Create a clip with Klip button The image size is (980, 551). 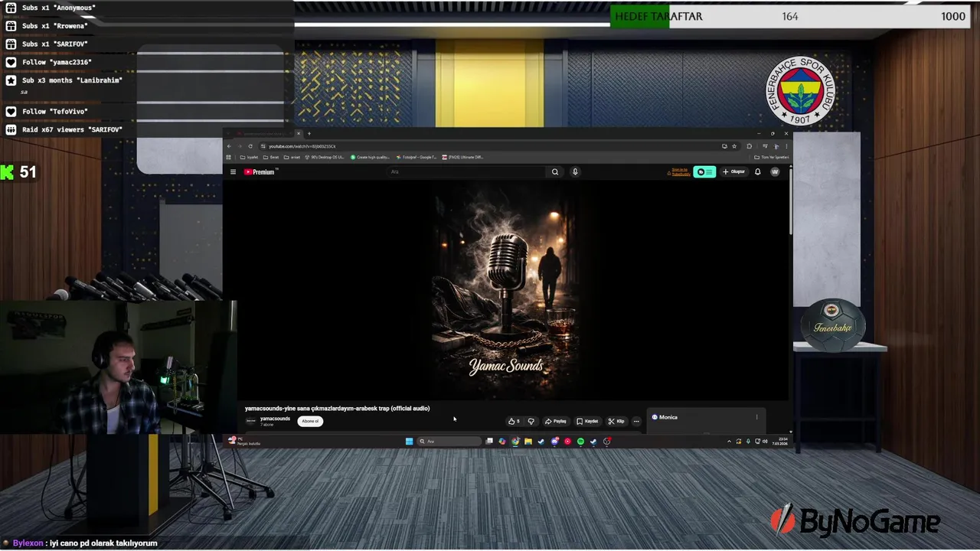coord(616,421)
